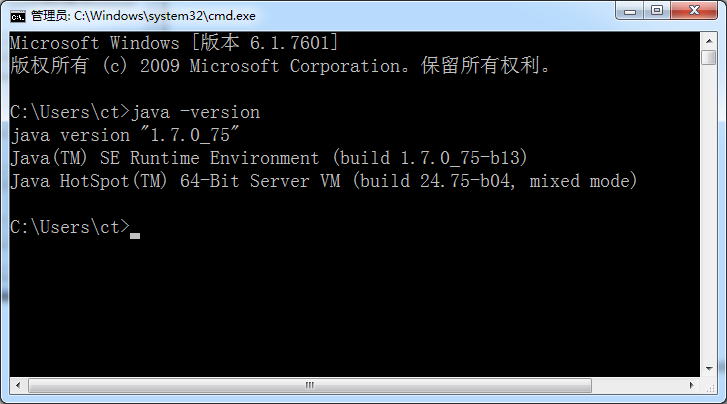Click the java version "1.7.0_75" output line
Image resolution: width=727 pixels, height=404 pixels.
click(x=125, y=135)
